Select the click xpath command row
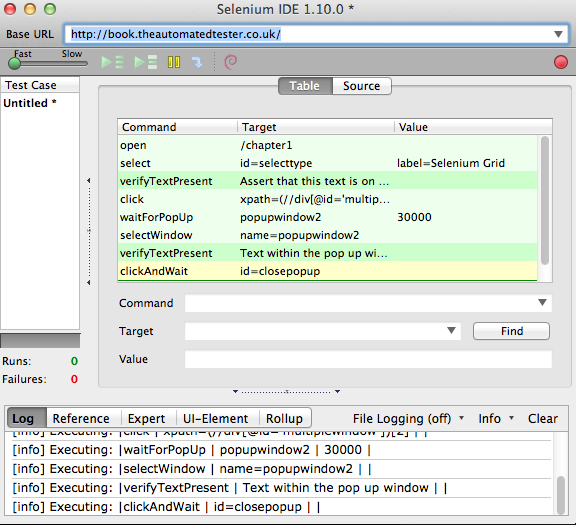 click(x=328, y=199)
